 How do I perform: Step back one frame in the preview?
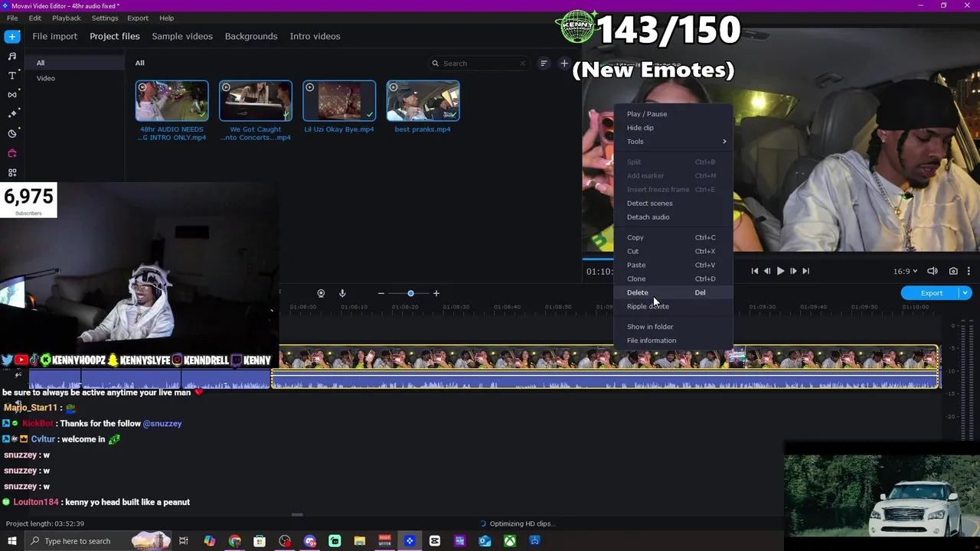coord(767,271)
